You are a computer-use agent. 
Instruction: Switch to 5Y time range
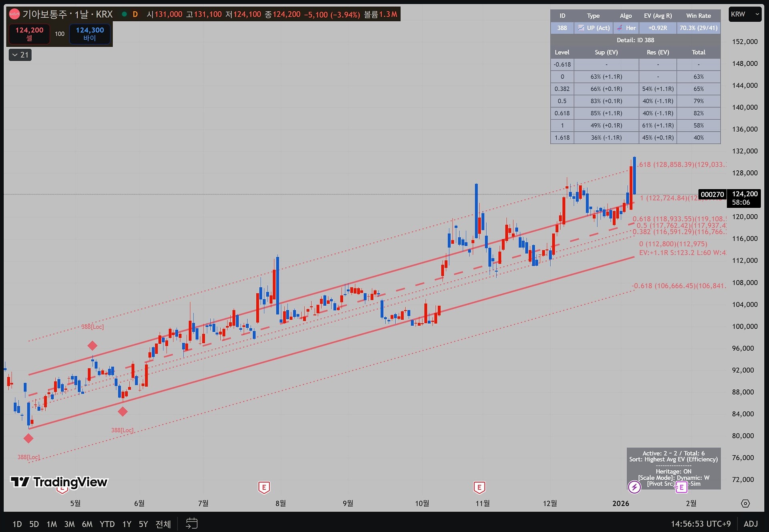click(x=143, y=524)
